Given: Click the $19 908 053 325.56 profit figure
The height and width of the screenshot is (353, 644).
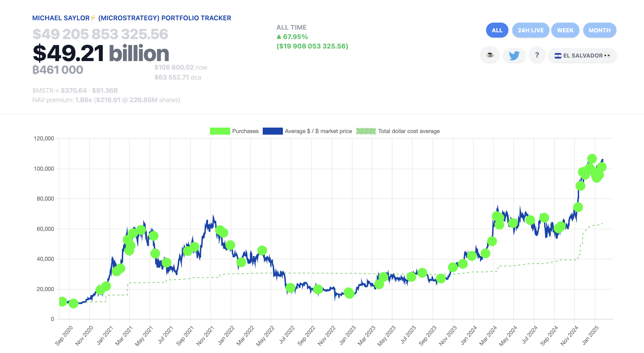Looking at the screenshot, I should tap(312, 46).
